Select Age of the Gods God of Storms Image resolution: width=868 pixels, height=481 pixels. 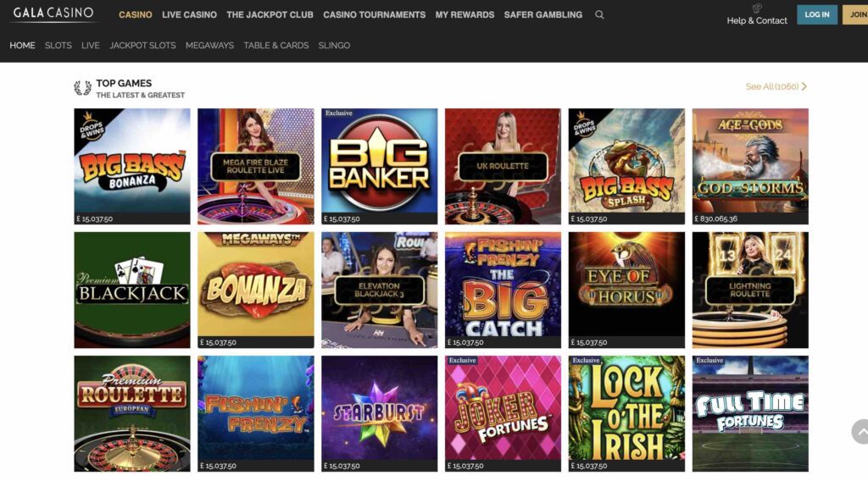pos(750,167)
